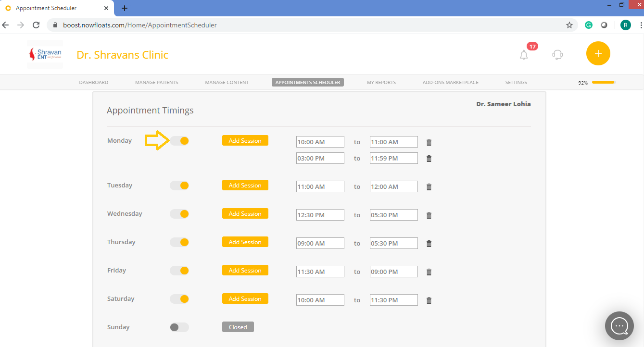Click Dr. Shravans Clinic title
This screenshot has width=644, height=347.
click(x=123, y=55)
